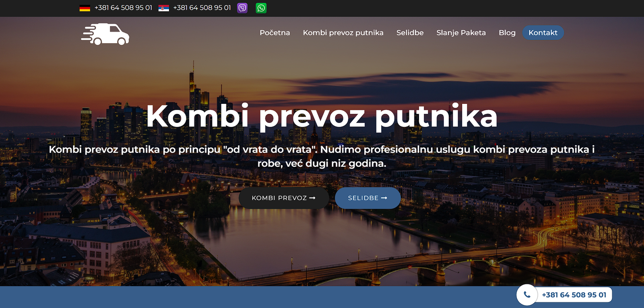Click the large hero heading text
The height and width of the screenshot is (308, 644).
[x=322, y=116]
